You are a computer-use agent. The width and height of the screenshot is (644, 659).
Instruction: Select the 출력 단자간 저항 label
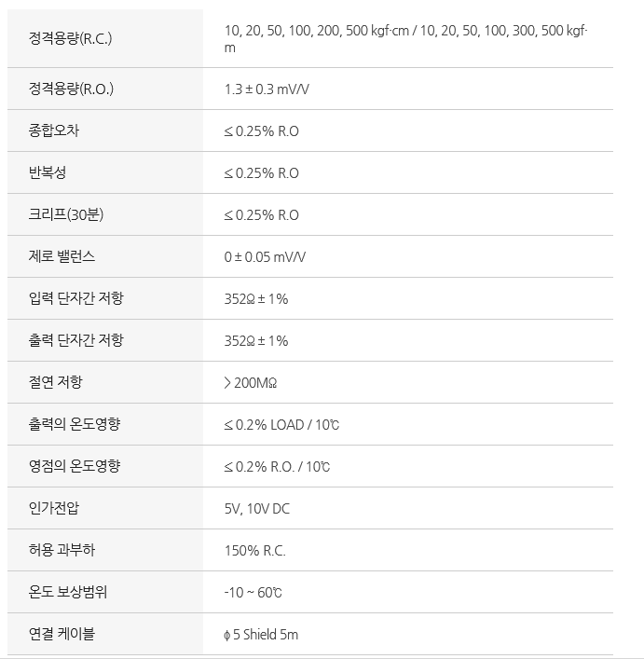[76, 340]
